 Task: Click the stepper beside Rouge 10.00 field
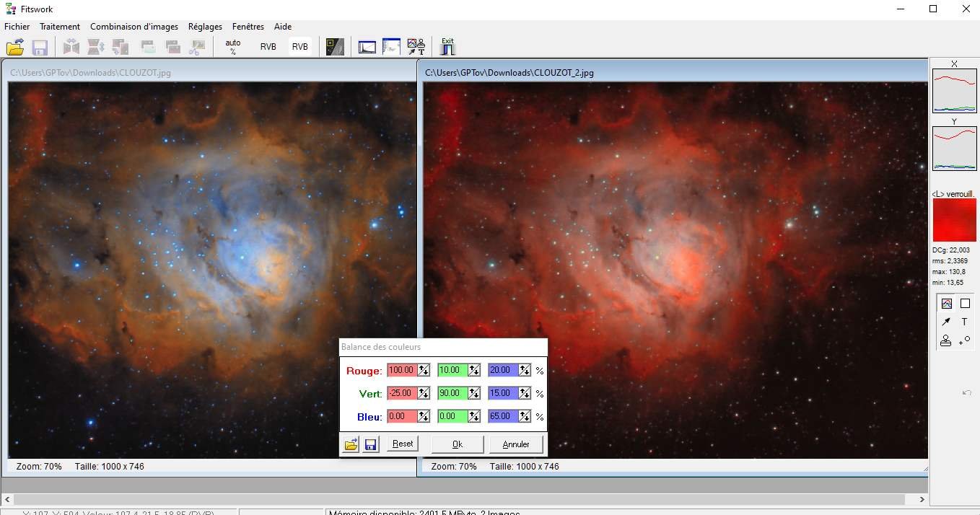474,370
